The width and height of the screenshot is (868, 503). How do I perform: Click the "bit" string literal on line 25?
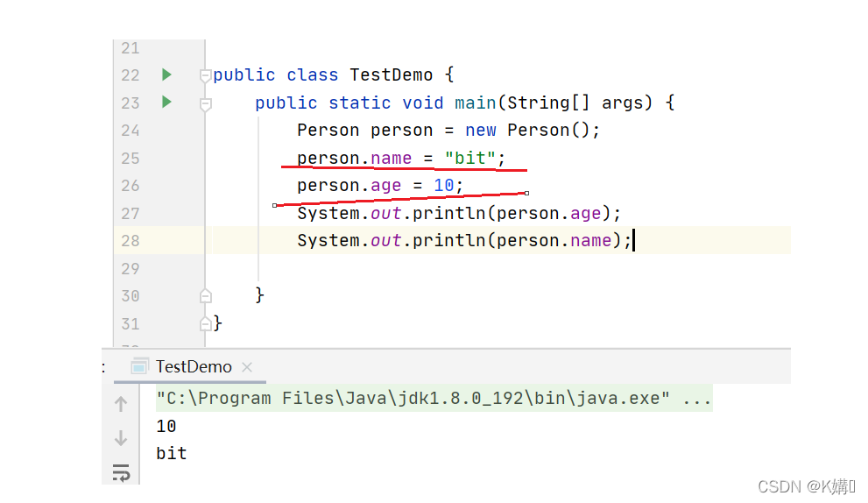470,158
